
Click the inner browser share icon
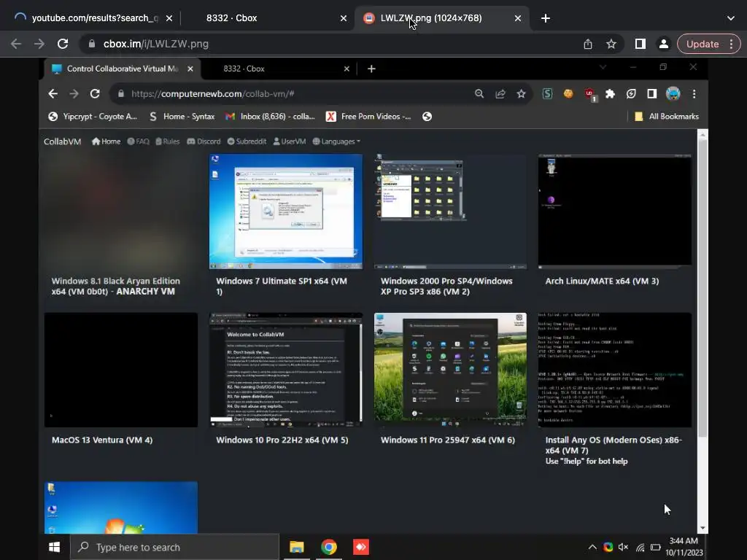point(500,94)
